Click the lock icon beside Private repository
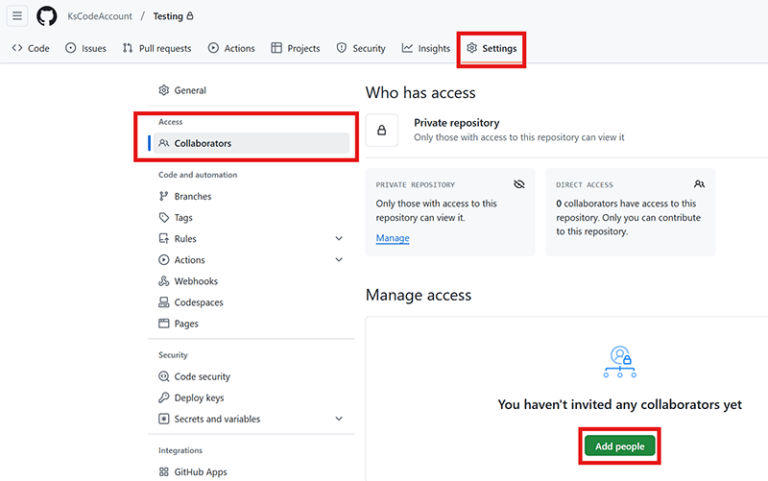The image size is (768, 481). pos(382,130)
